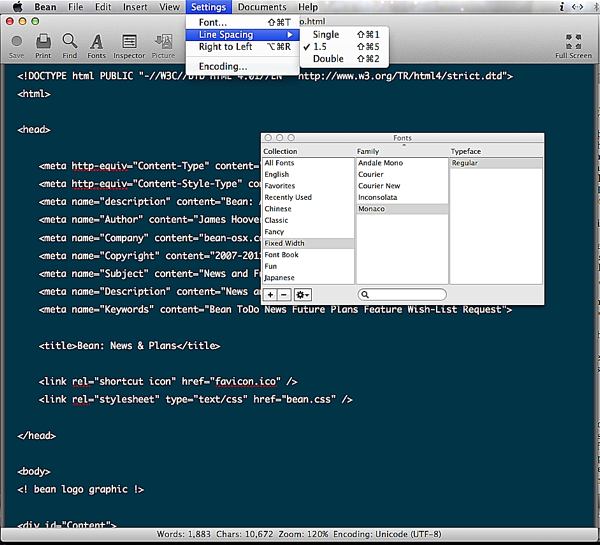The width and height of the screenshot is (600, 545).
Task: Open the File menu
Action: (75, 7)
